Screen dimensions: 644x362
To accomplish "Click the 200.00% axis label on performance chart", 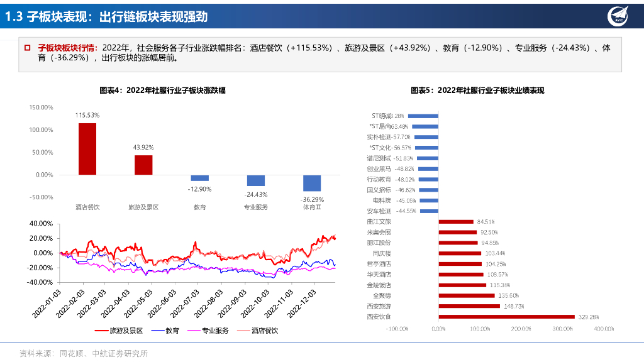I will pos(521,329).
